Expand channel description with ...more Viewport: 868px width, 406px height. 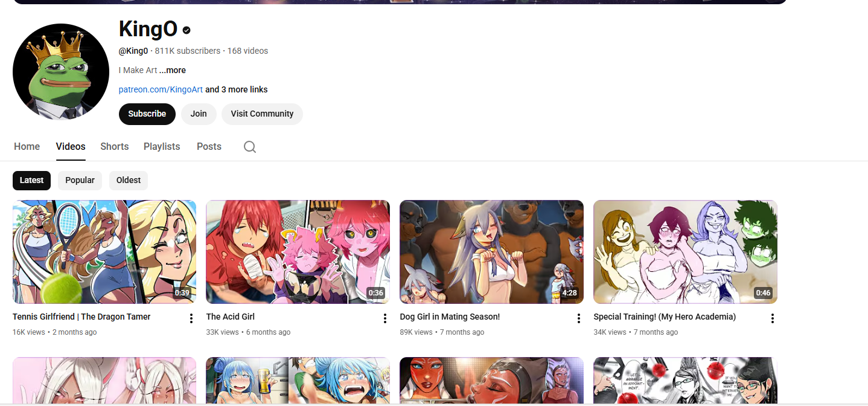click(x=173, y=70)
